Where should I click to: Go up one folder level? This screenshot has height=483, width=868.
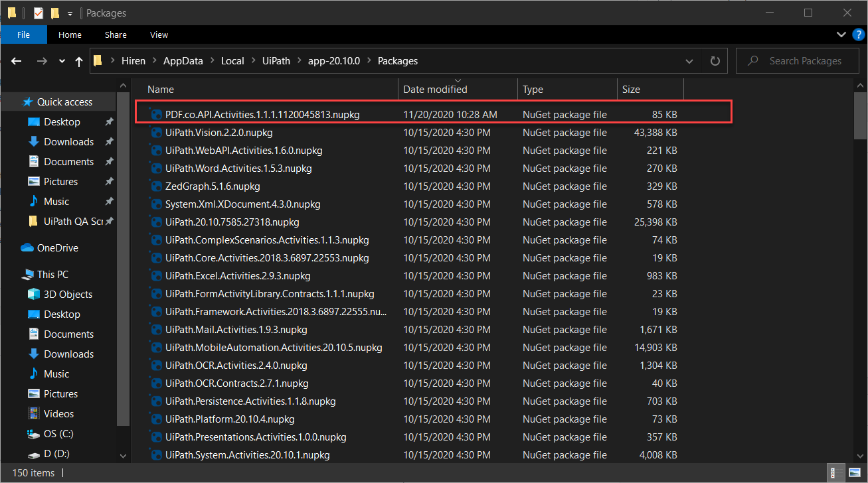[x=79, y=62]
